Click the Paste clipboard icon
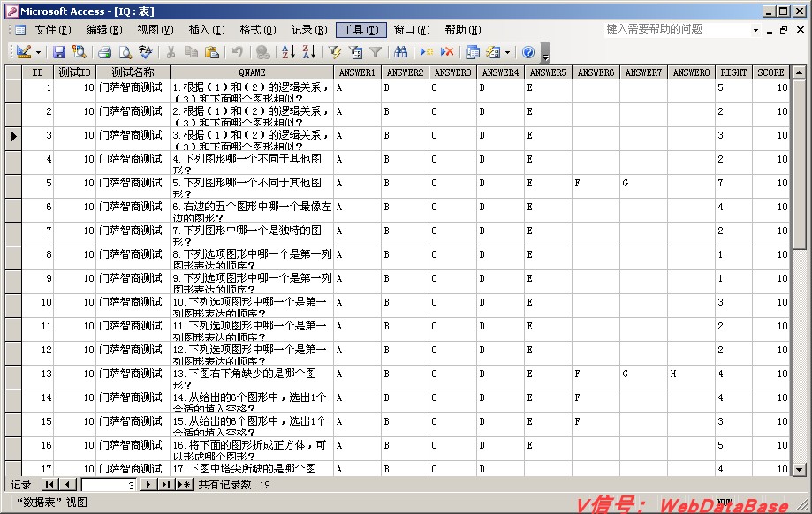Screen dimensions: 812x514 point(212,52)
